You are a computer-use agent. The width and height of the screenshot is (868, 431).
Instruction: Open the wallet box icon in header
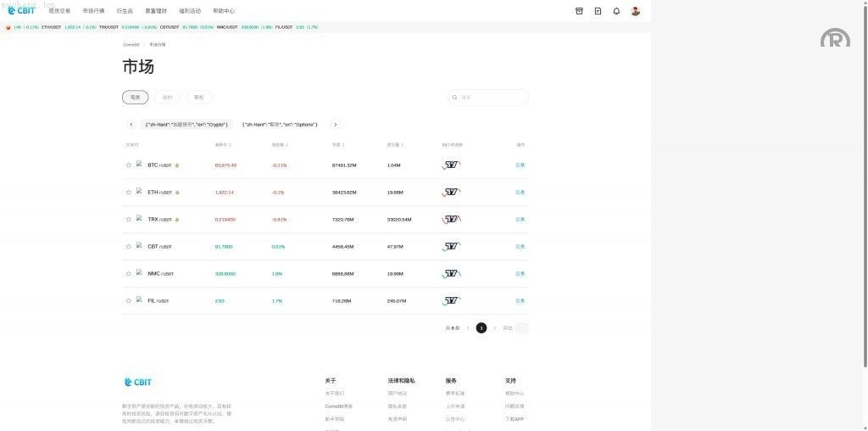(x=579, y=11)
